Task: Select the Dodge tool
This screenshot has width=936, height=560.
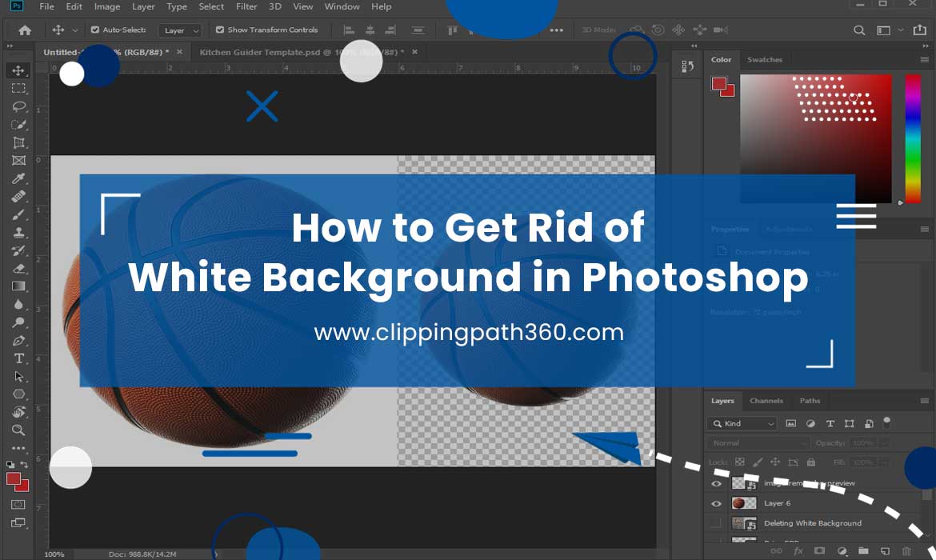Action: 18,322
